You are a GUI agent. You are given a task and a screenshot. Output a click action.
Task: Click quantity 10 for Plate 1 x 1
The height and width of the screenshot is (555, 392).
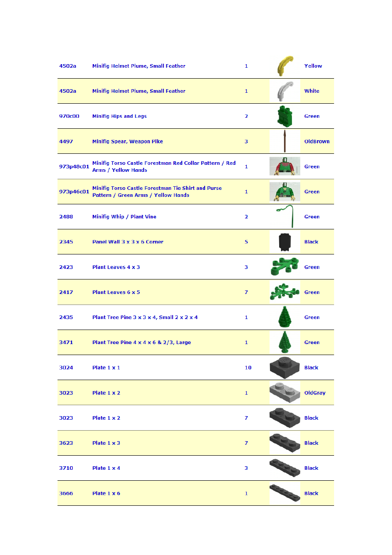click(248, 368)
